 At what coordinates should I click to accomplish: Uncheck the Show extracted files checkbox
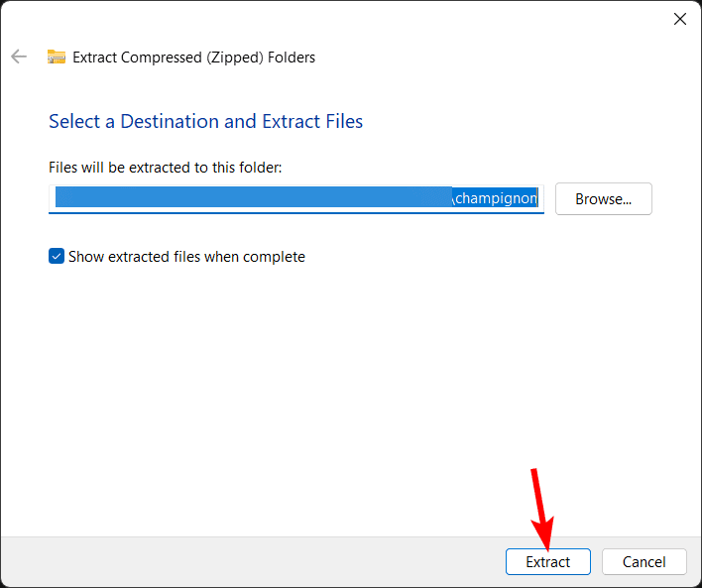57,257
